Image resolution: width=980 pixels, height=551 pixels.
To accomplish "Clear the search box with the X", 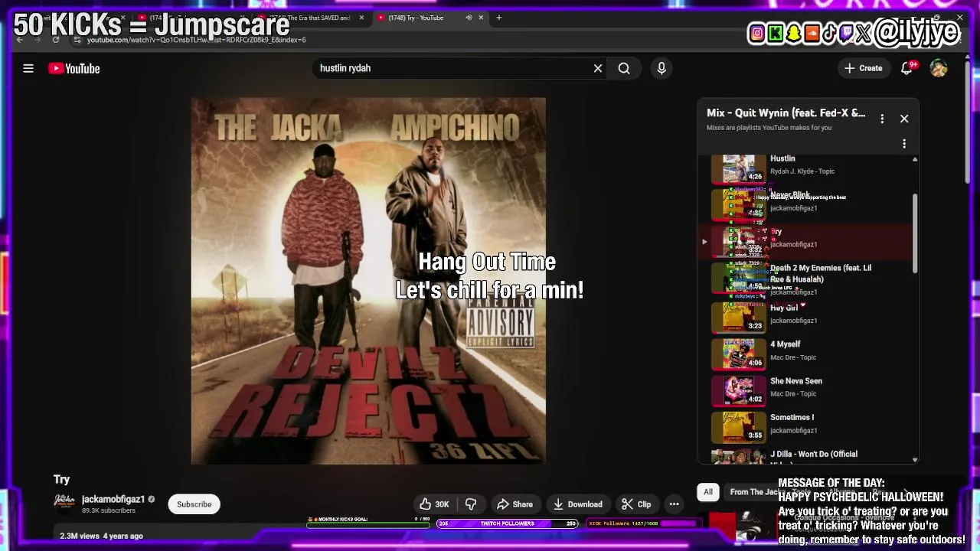I will [598, 68].
